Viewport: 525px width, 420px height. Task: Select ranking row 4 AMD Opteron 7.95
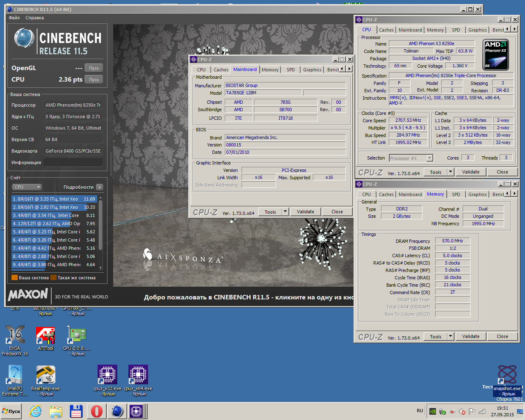tap(54, 224)
